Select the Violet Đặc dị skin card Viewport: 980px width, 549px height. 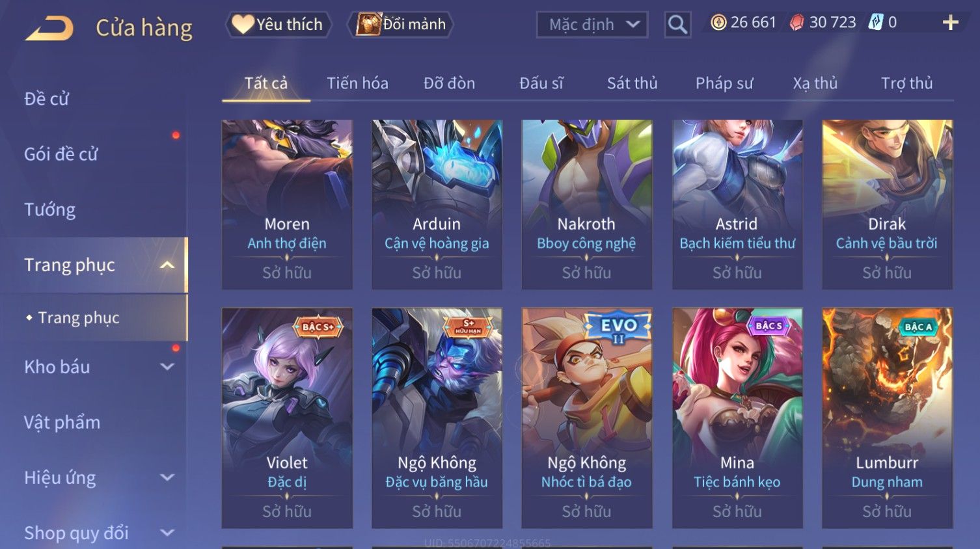[x=287, y=418]
